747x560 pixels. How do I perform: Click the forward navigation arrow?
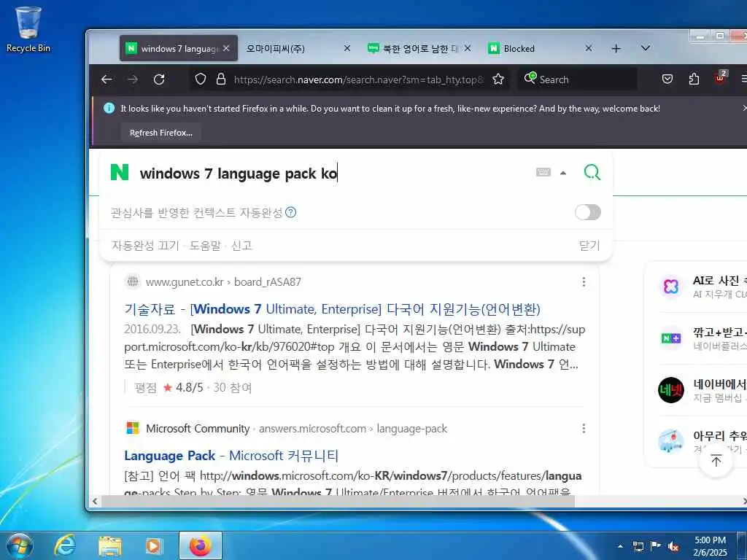[x=133, y=79]
